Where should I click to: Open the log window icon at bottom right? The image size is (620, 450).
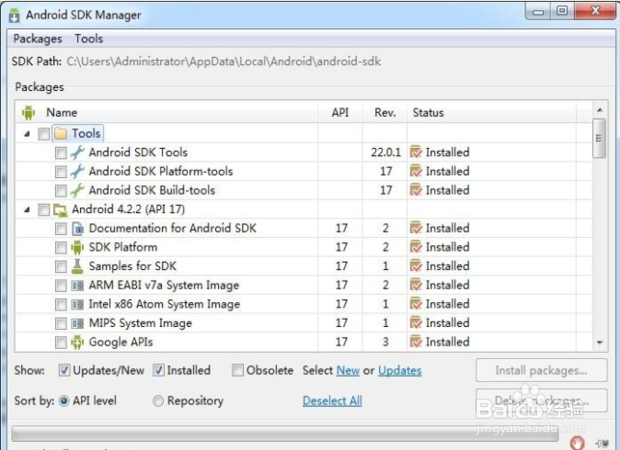[x=601, y=443]
